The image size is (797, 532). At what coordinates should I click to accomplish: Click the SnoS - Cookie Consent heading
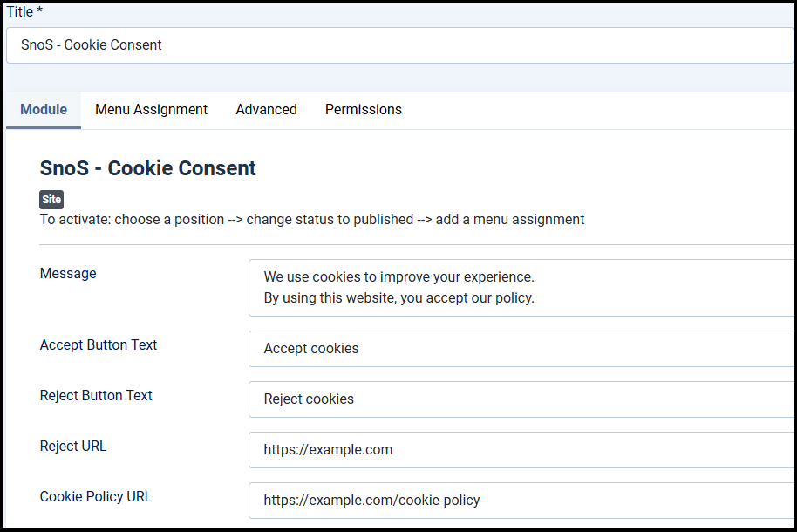(x=148, y=168)
